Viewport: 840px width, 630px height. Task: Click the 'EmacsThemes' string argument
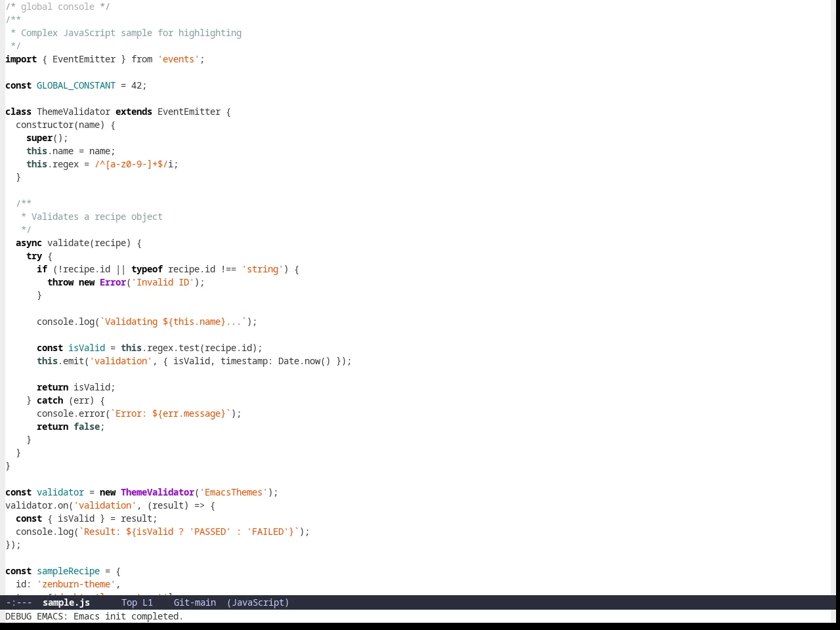[234, 492]
